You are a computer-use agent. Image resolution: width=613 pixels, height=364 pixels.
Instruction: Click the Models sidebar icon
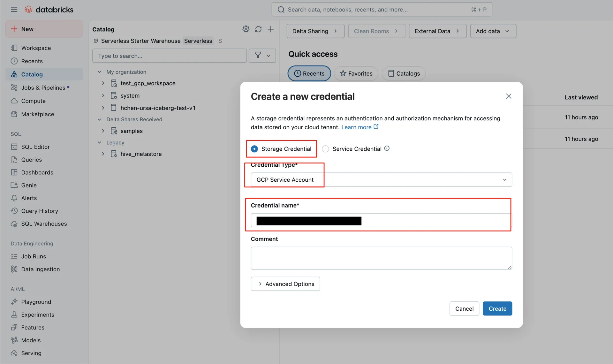point(14,340)
